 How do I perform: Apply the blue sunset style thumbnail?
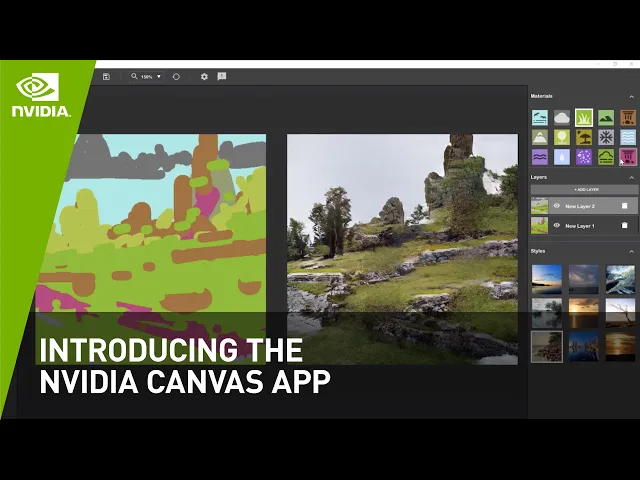(x=547, y=279)
